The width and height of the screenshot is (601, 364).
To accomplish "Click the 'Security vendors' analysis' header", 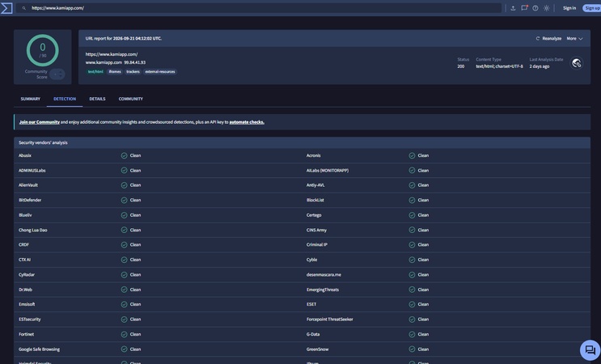I will click(x=43, y=142).
